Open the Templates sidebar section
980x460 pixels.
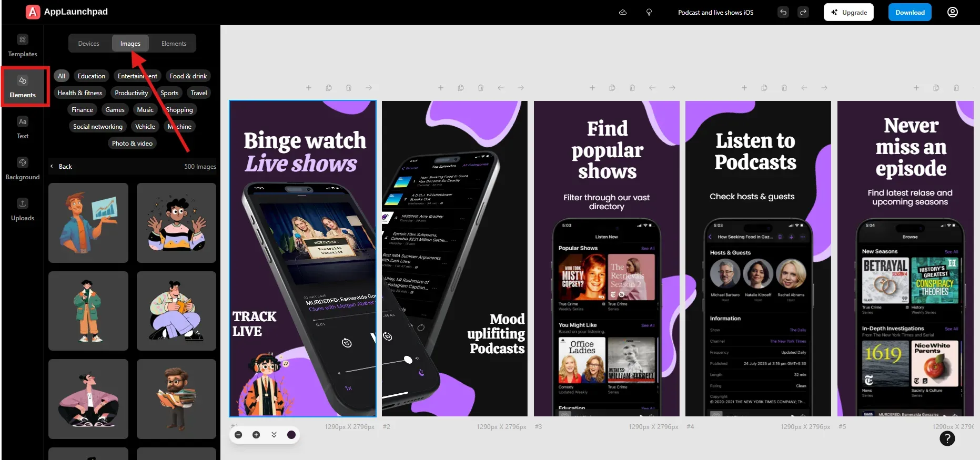pos(23,46)
